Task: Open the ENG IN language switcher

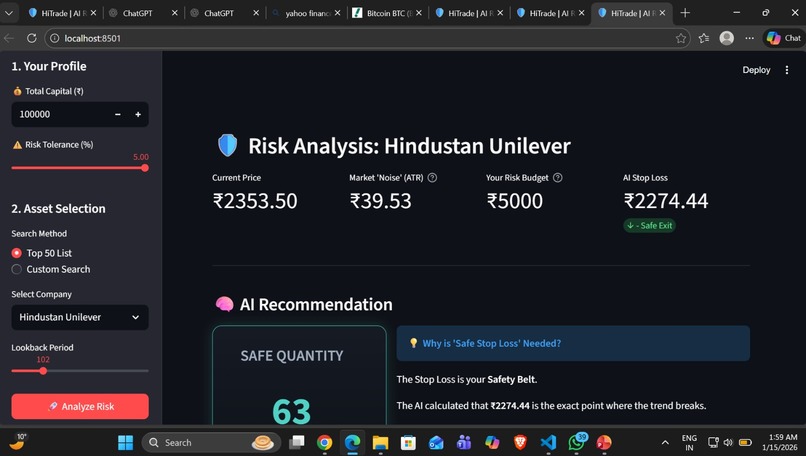Action: pyautogui.click(x=689, y=443)
